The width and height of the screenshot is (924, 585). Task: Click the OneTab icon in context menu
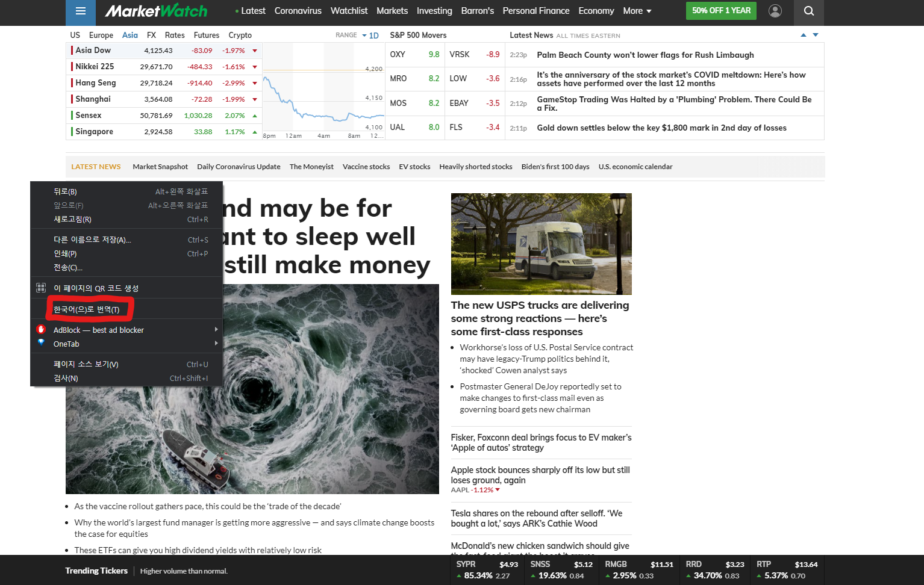(x=41, y=342)
